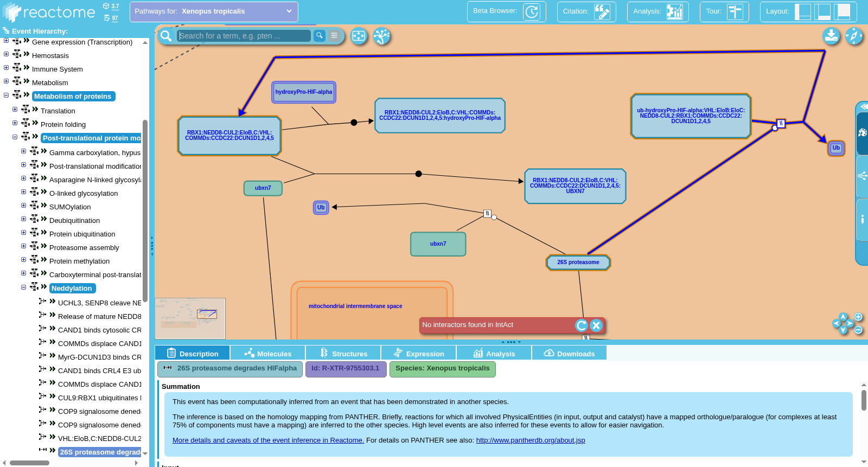Click the diagram search term field
The width and height of the screenshot is (868, 467).
pyautogui.click(x=244, y=36)
